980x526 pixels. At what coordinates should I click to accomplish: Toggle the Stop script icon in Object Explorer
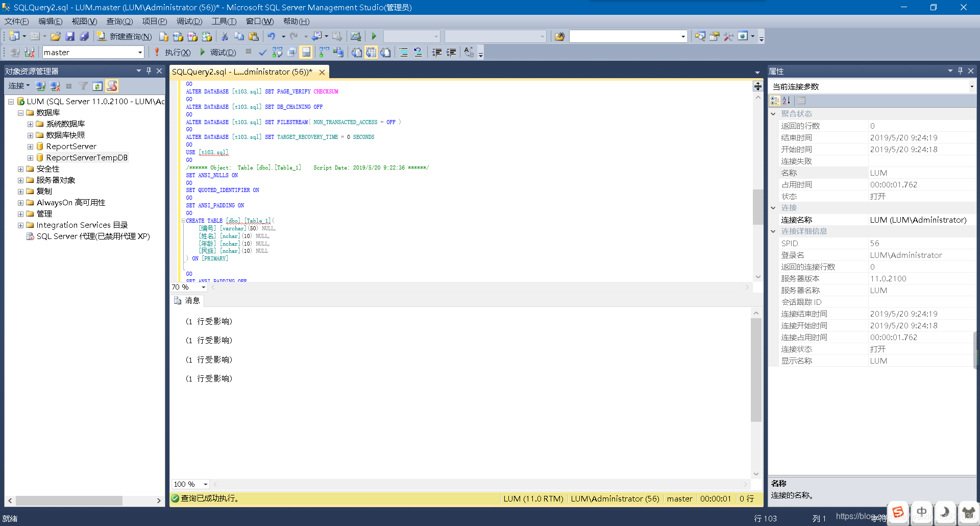(x=112, y=86)
